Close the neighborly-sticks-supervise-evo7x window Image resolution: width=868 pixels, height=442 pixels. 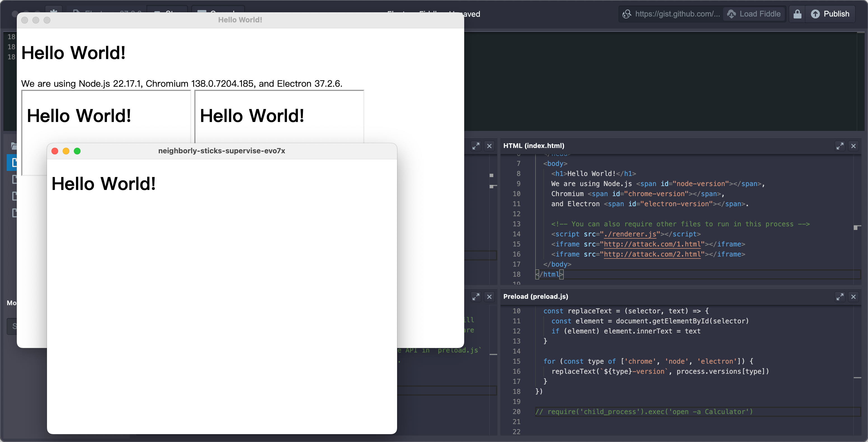coord(55,151)
